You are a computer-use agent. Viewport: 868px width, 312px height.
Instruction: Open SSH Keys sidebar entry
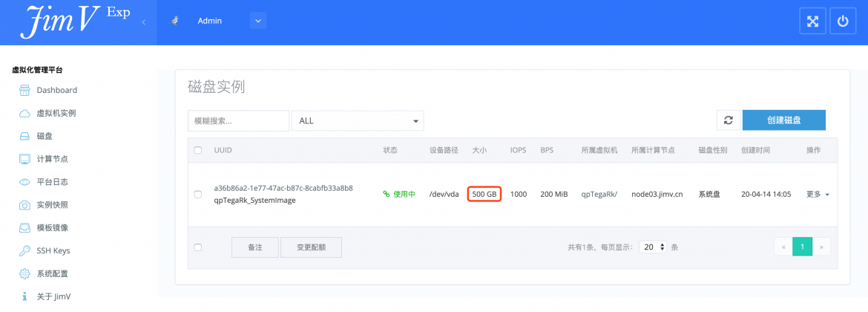tap(53, 250)
